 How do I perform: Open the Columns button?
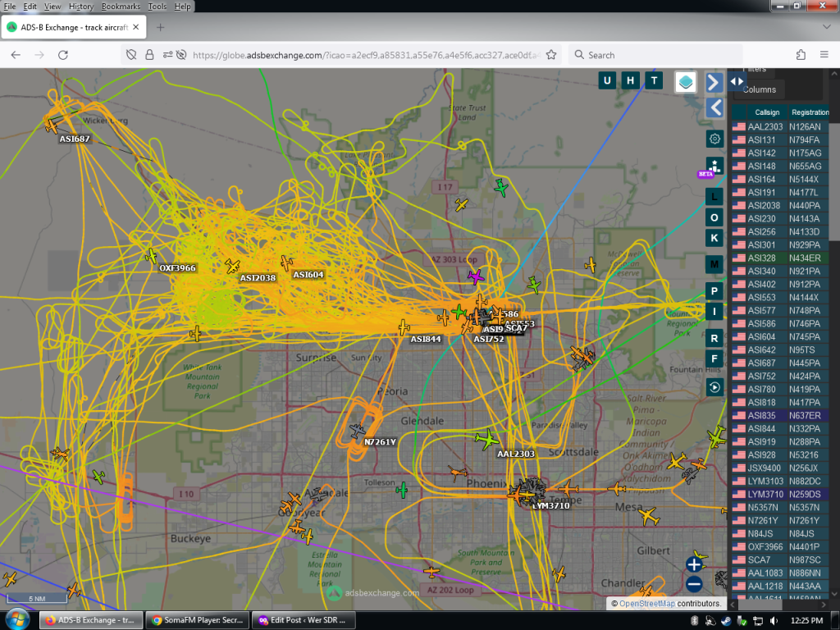tap(759, 89)
